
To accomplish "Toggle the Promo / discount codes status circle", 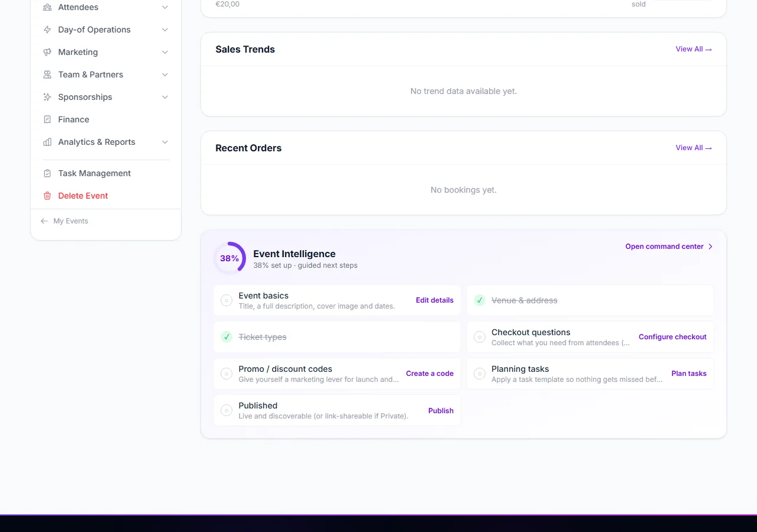I will [227, 374].
